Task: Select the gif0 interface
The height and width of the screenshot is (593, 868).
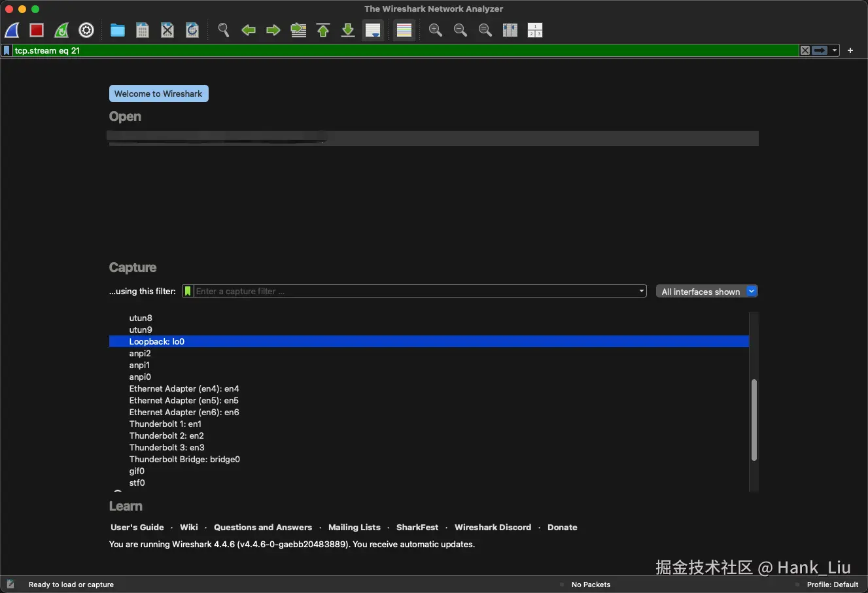Action: pyautogui.click(x=429, y=471)
